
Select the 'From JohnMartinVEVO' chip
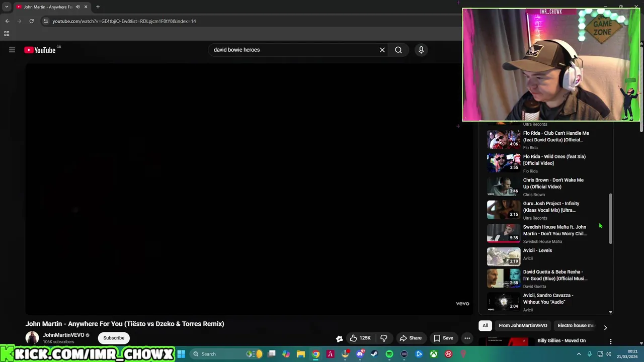point(523,325)
